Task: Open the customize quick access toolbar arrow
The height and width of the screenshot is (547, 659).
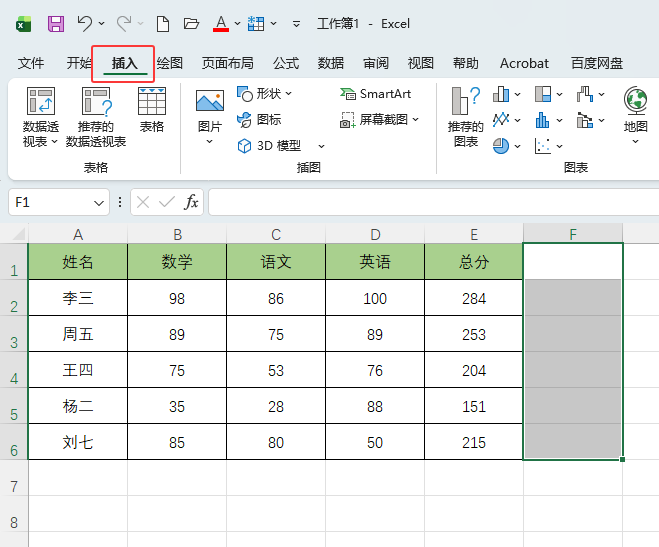Action: tap(296, 24)
